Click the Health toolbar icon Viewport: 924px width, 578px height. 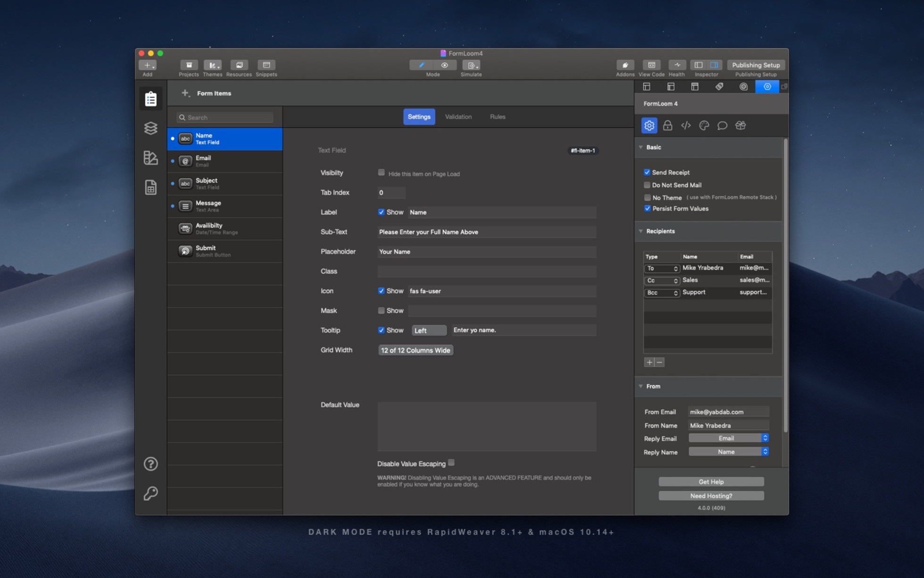[676, 66]
